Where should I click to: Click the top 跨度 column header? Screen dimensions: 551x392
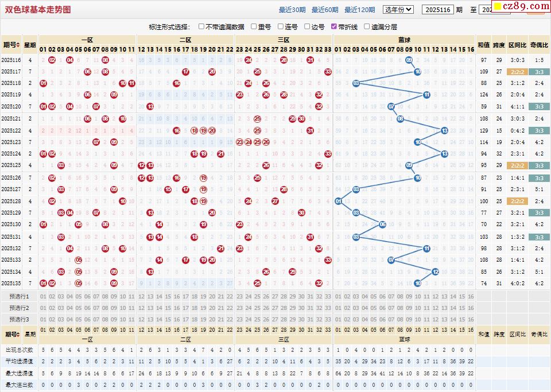499,45
